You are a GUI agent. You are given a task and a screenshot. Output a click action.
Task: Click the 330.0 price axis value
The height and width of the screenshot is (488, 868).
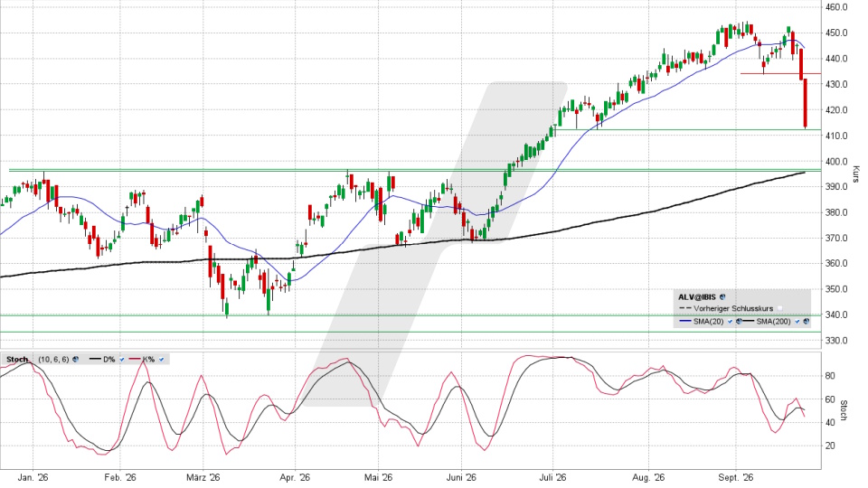(837, 341)
